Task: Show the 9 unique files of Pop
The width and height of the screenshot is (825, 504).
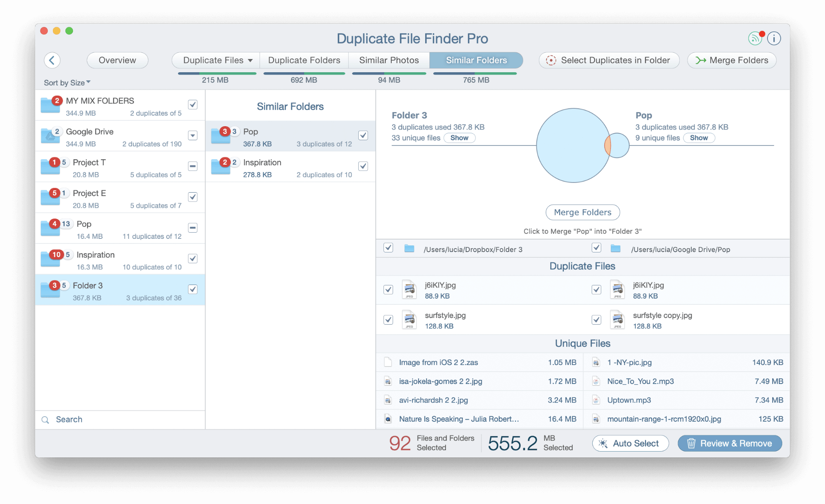Action: click(699, 138)
